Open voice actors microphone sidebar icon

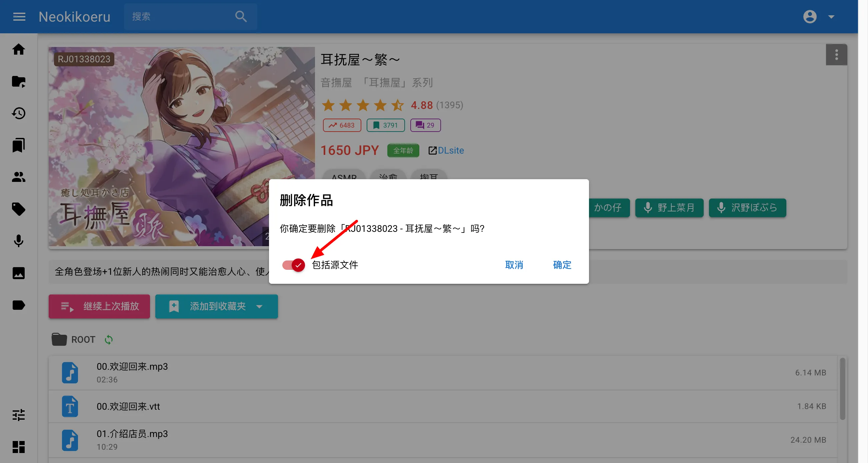point(19,241)
